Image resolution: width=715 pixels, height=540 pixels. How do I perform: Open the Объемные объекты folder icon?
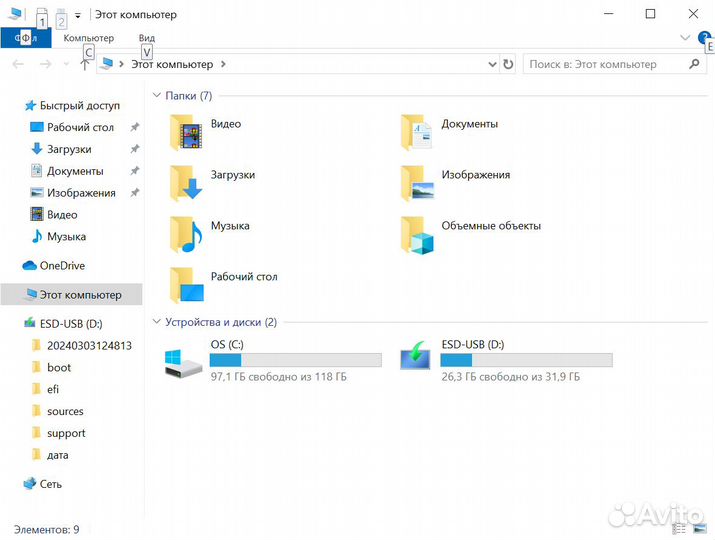point(416,234)
